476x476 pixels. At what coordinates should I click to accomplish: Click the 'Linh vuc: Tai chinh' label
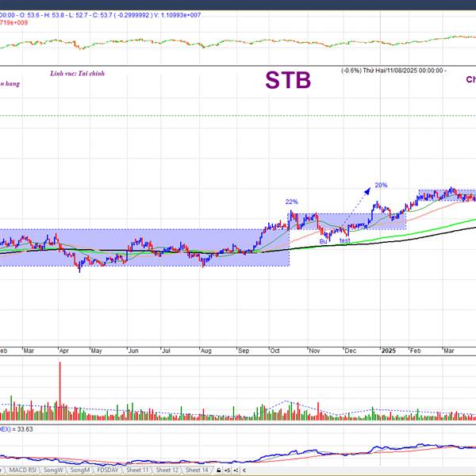click(x=78, y=73)
